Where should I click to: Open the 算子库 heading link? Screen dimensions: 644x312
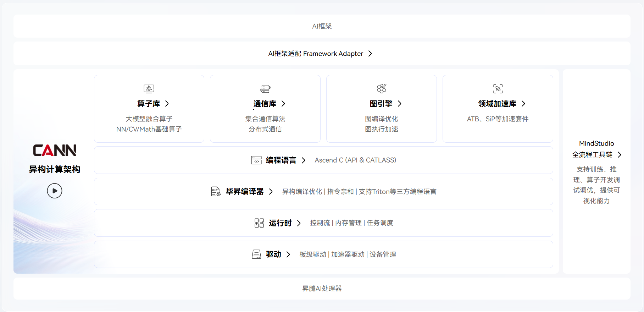(149, 104)
